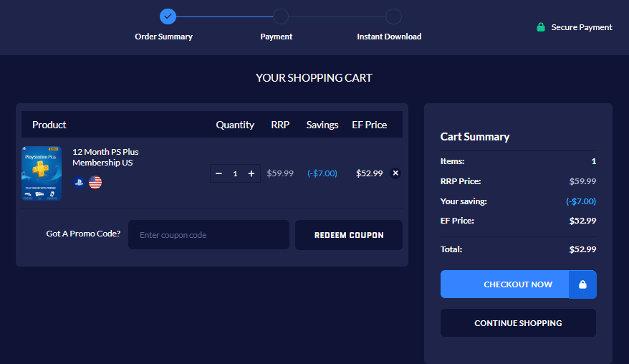Click the Secure Payment text
Image resolution: width=629 pixels, height=364 pixels.
582,27
